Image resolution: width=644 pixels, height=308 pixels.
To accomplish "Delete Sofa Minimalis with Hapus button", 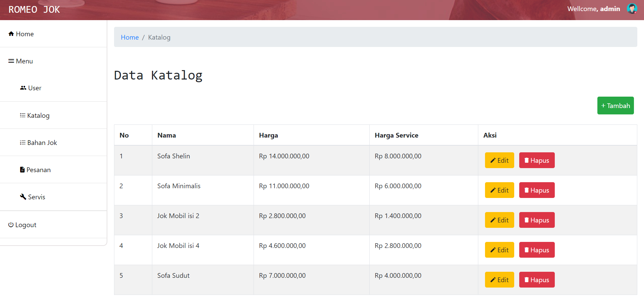I will 537,190.
